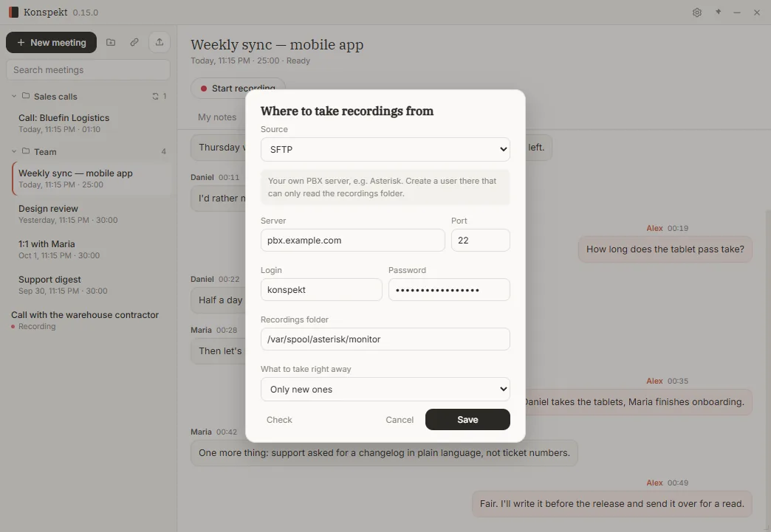Click the Search meetings box
The height and width of the screenshot is (532, 771).
[x=88, y=70]
